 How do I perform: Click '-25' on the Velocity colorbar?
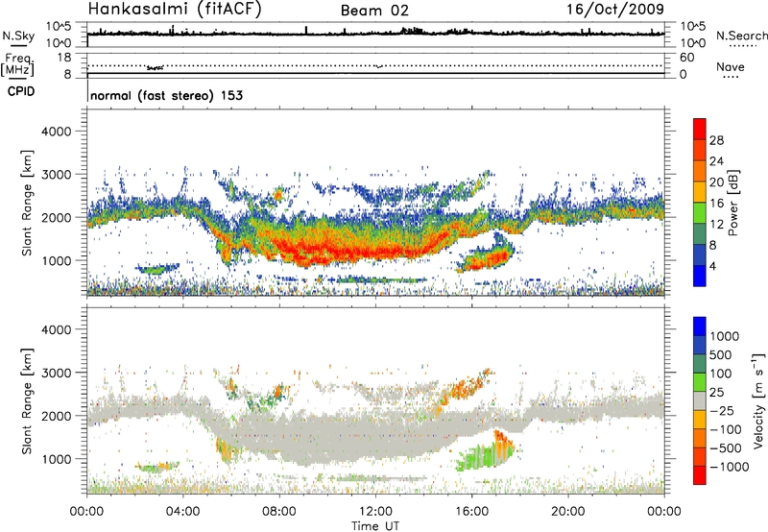coord(721,410)
